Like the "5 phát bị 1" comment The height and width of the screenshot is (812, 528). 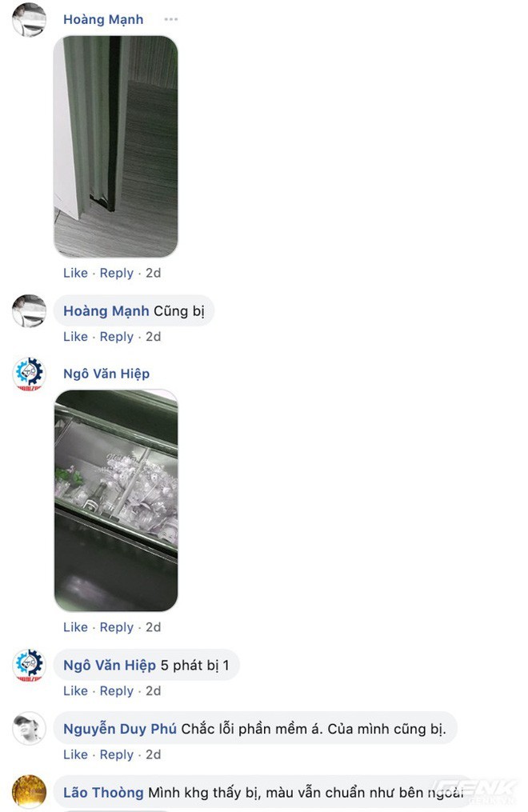coord(75,691)
